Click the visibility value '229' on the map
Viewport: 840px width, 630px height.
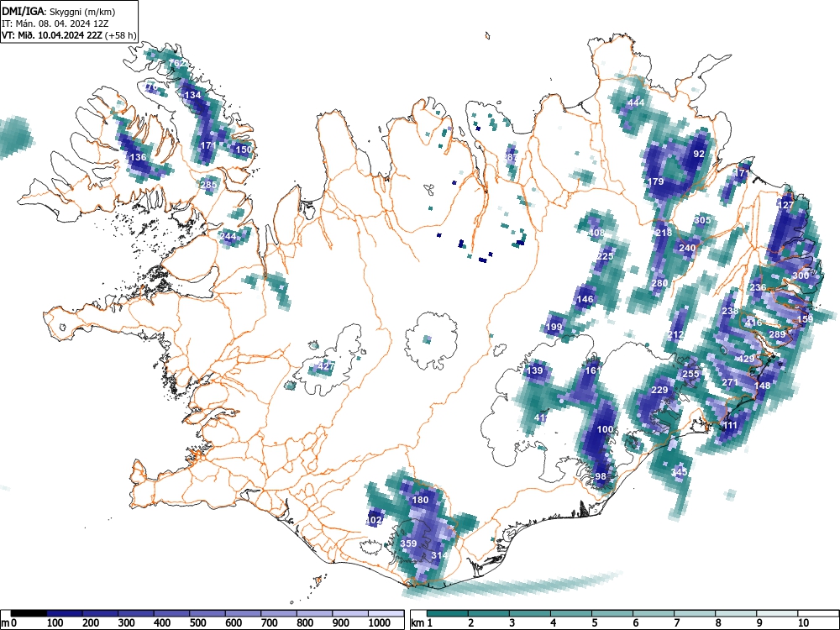click(x=659, y=390)
